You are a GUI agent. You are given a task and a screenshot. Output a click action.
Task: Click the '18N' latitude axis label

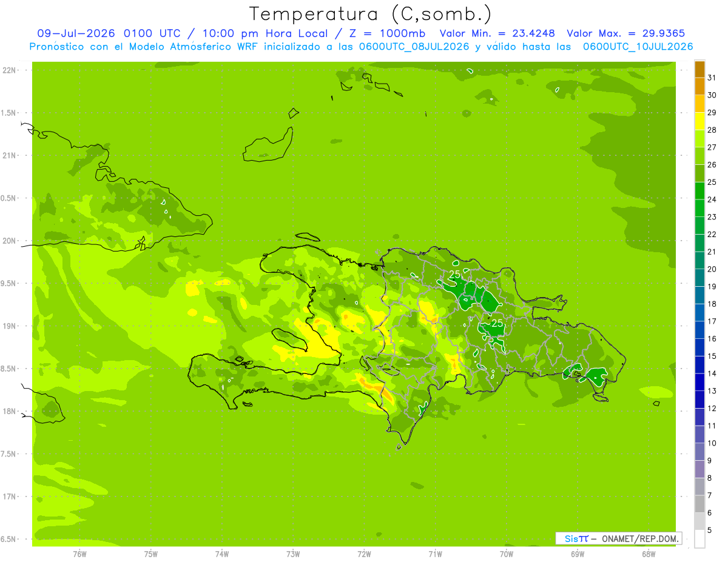[x=8, y=411]
